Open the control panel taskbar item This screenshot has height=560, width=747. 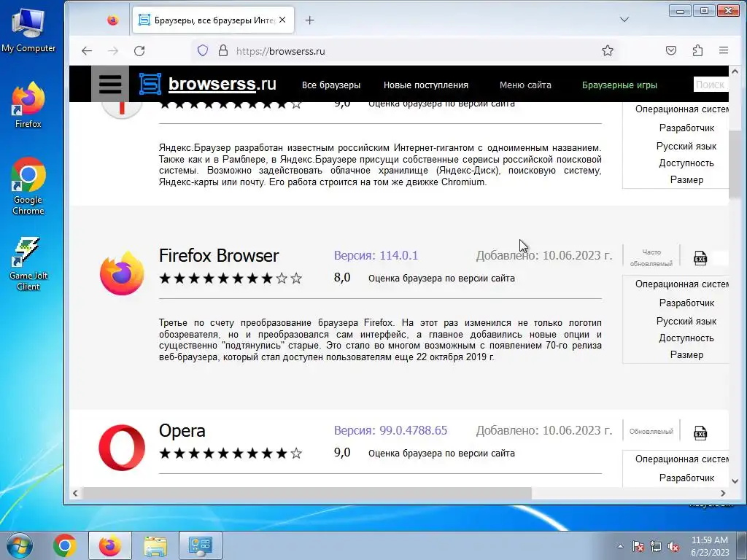click(x=200, y=545)
